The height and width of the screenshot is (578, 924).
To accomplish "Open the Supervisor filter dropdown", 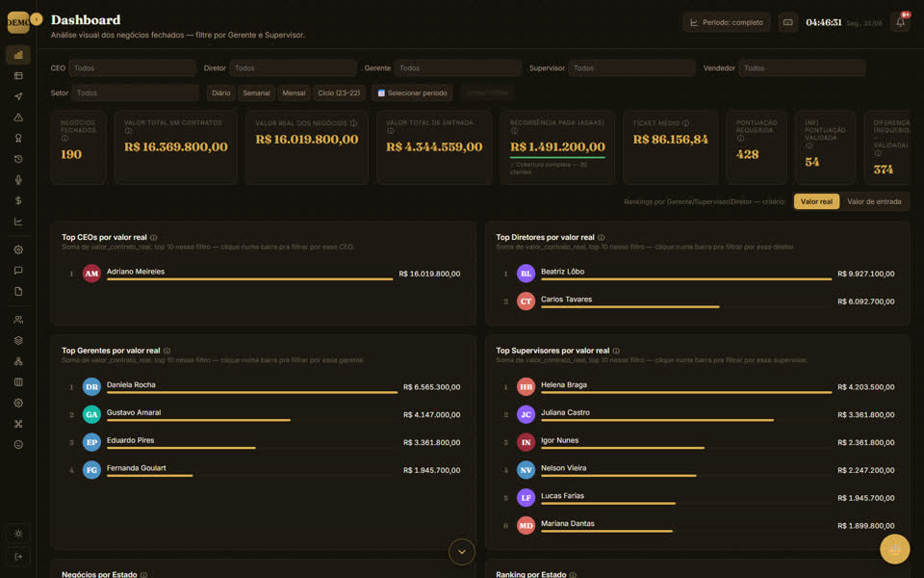I will [631, 67].
